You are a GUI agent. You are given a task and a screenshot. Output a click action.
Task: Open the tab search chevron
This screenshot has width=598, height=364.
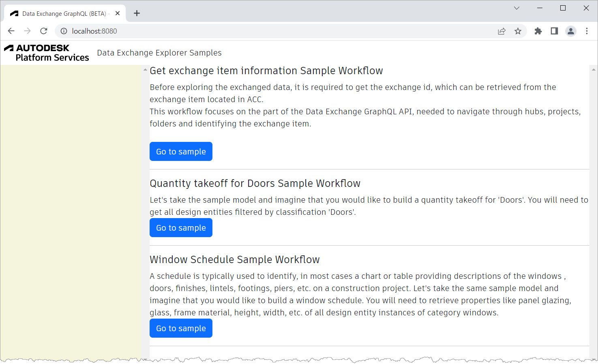click(517, 8)
